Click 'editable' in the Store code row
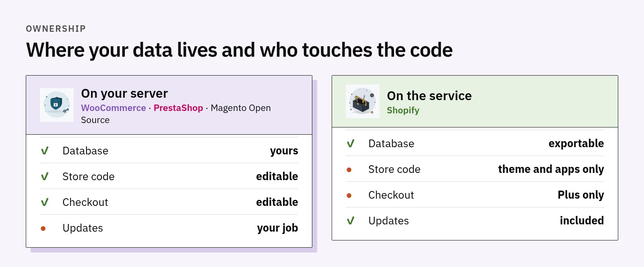Image resolution: width=644 pixels, height=267 pixels. (x=277, y=177)
